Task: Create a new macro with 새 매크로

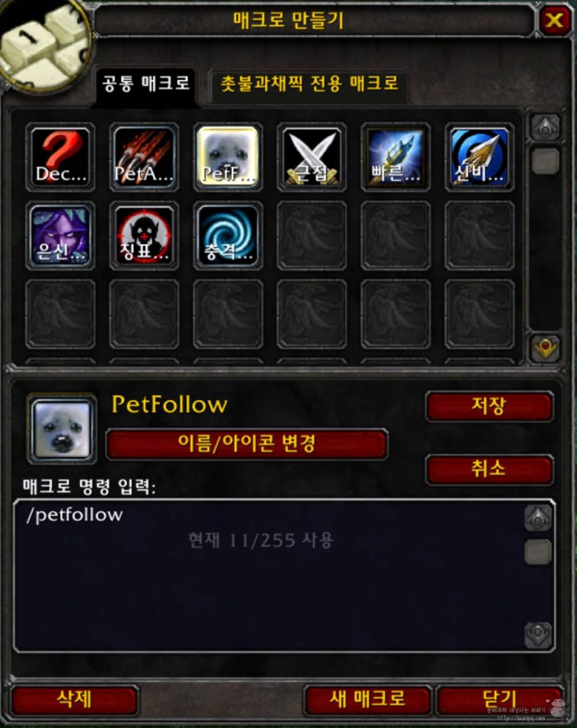Action: click(x=368, y=699)
